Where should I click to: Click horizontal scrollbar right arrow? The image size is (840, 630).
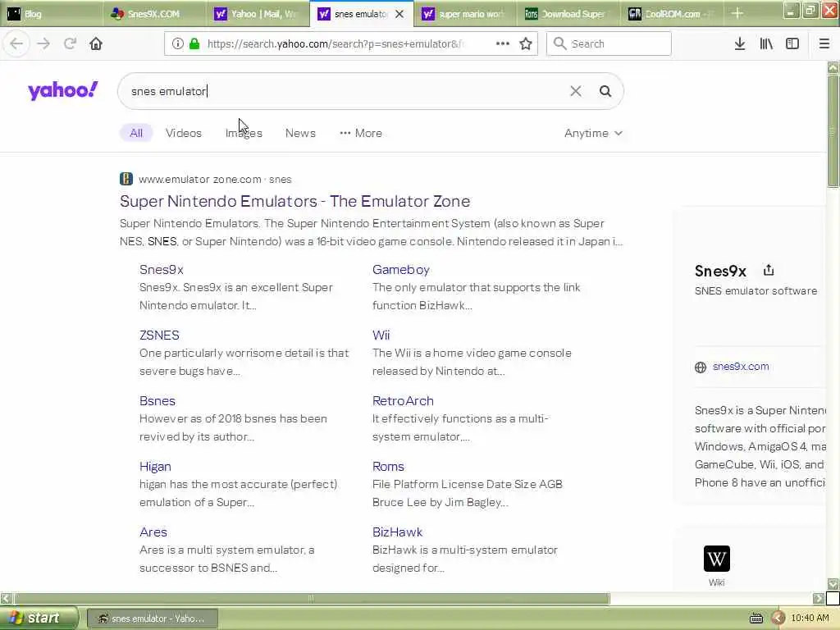click(819, 598)
